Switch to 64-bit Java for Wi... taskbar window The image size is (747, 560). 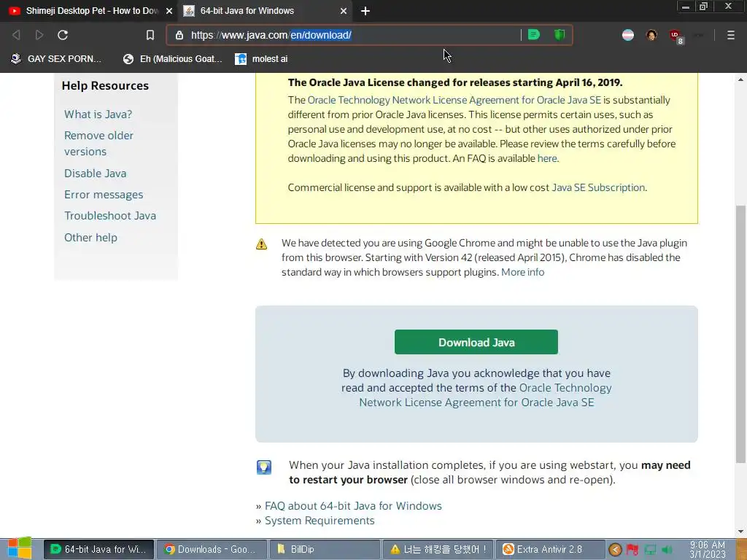tap(99, 549)
